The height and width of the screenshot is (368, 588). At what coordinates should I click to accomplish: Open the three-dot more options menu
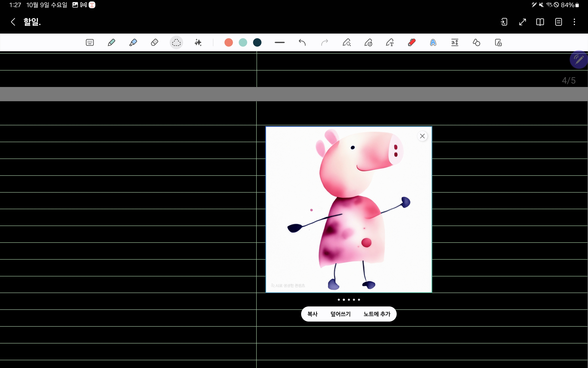[574, 22]
